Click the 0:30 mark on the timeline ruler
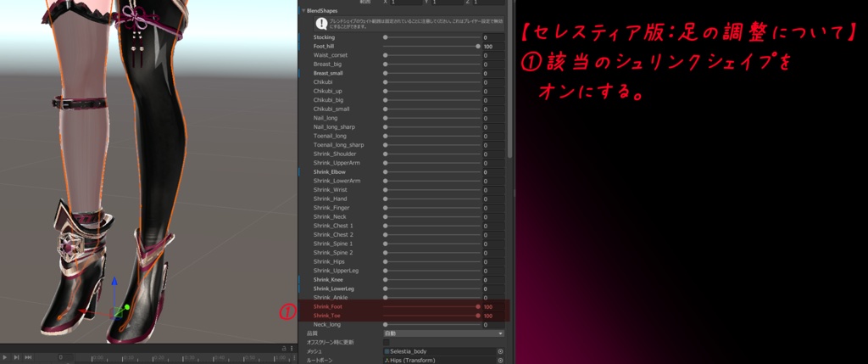 point(189,358)
